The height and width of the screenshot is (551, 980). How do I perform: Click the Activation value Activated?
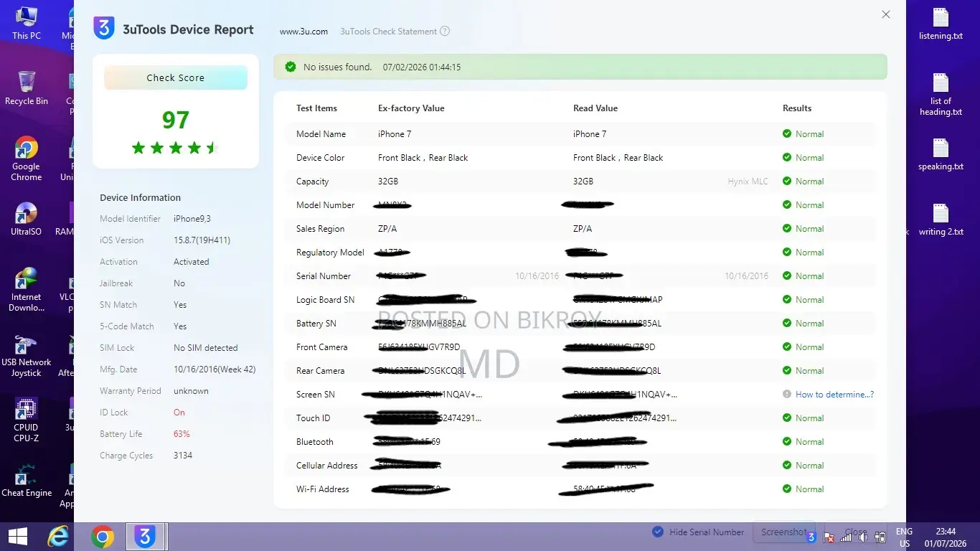[x=192, y=262]
